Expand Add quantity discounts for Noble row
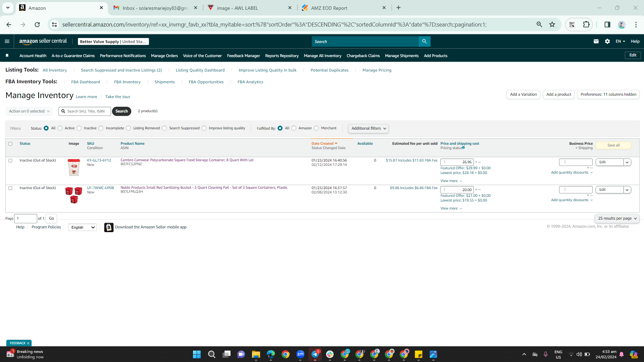The height and width of the screenshot is (362, 644). point(572,200)
